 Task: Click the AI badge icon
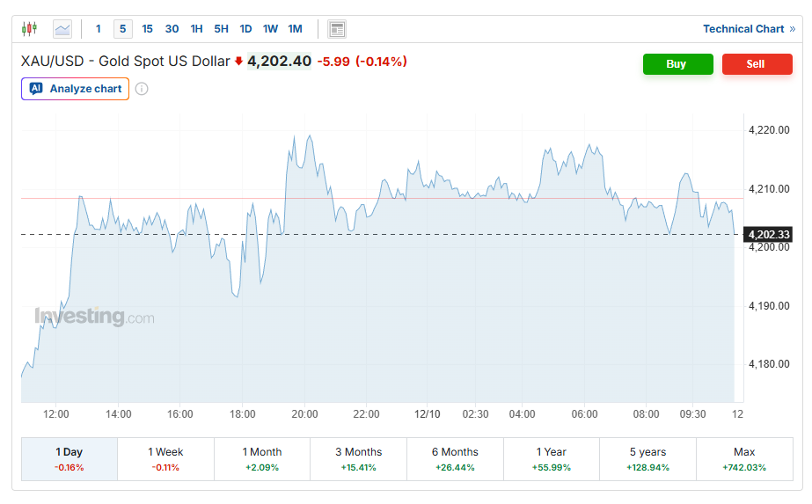pos(36,89)
